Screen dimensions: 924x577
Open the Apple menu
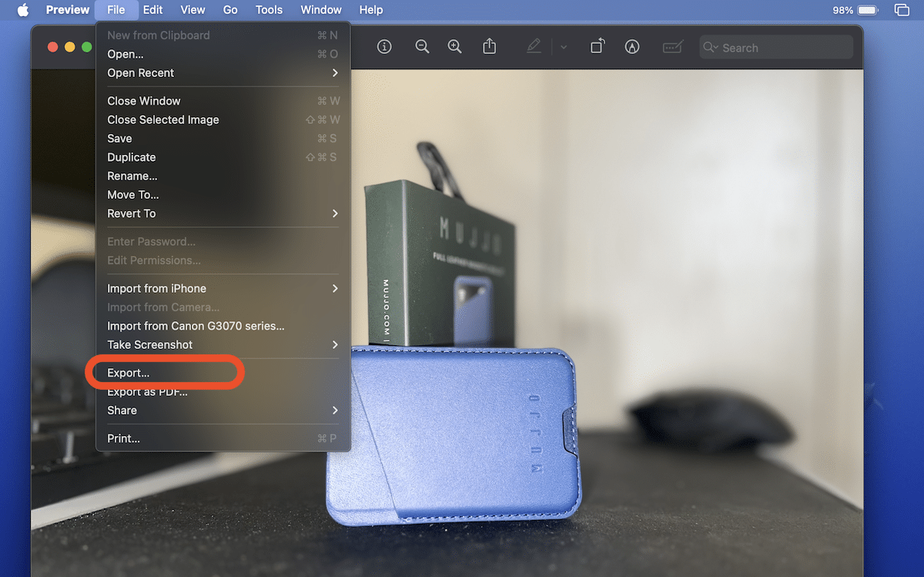point(22,10)
